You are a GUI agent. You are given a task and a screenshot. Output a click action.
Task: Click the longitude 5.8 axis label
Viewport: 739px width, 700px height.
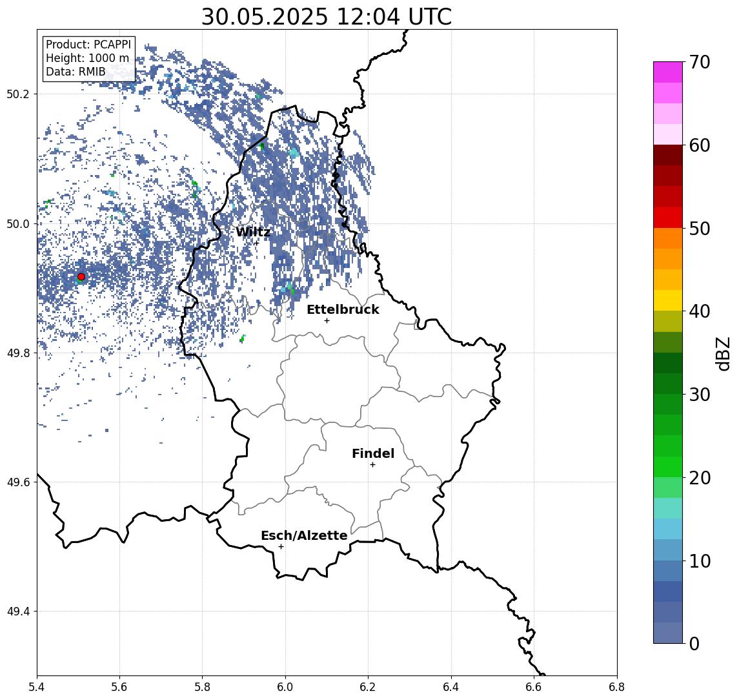(202, 687)
